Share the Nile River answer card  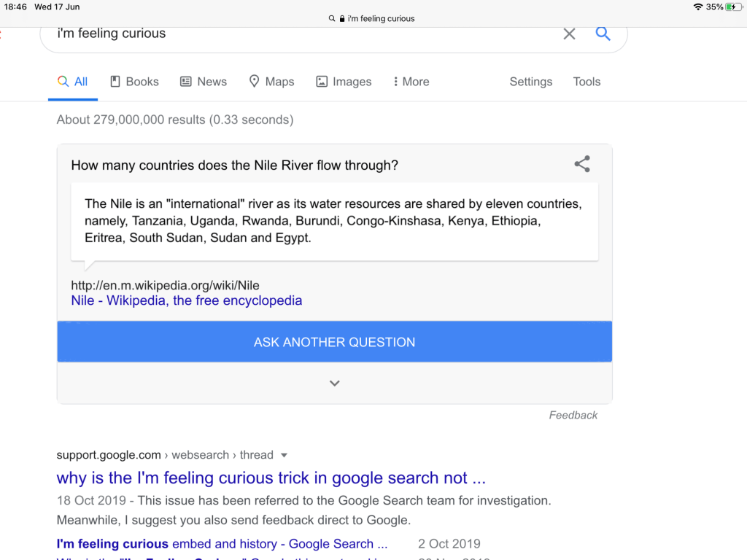tap(581, 164)
